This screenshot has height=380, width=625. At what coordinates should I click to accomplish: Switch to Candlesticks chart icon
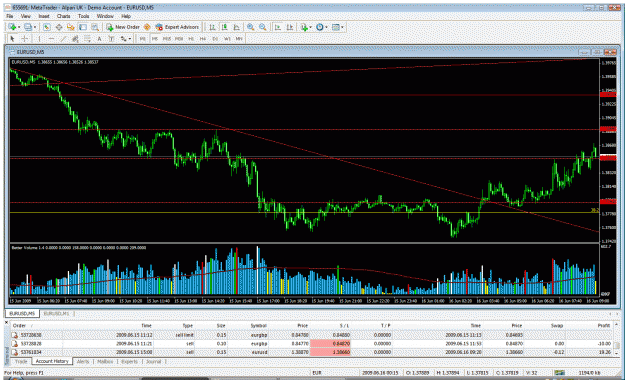pyautogui.click(x=224, y=27)
